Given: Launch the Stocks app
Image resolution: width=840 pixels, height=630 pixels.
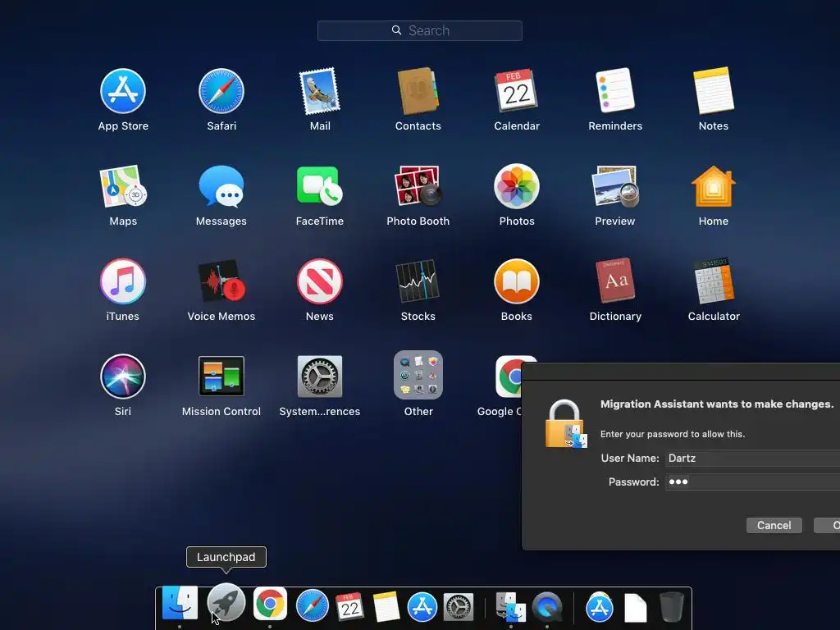Looking at the screenshot, I should click(418, 281).
